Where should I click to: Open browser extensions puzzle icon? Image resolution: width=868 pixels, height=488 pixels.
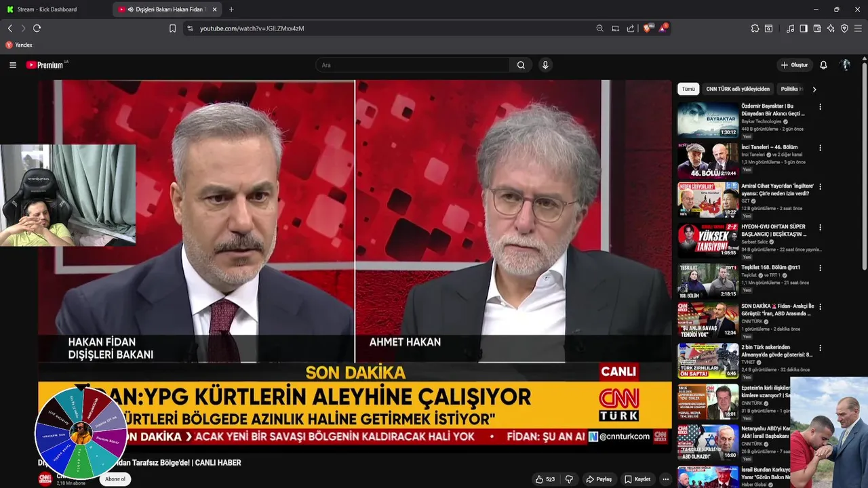pyautogui.click(x=755, y=28)
